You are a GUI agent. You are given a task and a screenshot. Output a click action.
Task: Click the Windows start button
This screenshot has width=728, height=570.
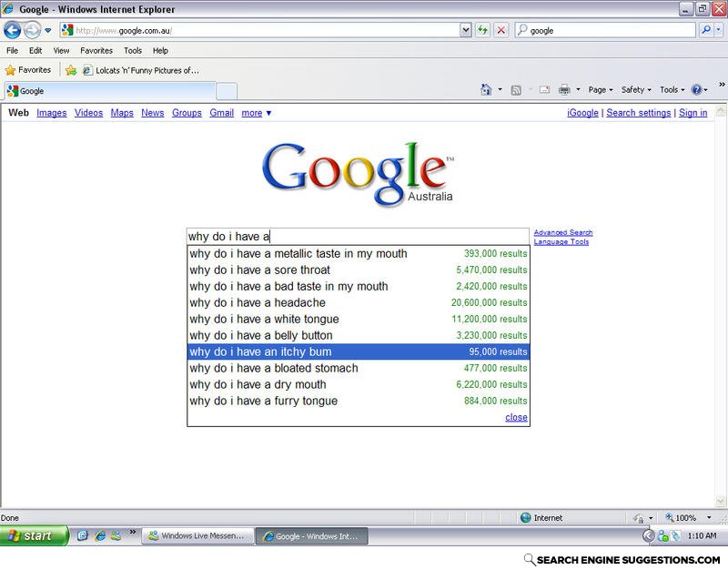click(x=35, y=535)
